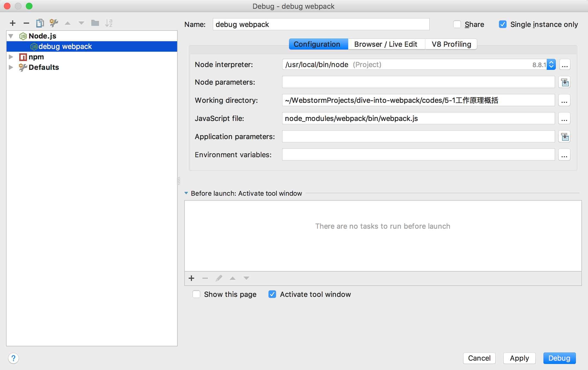
Task: Open the Node interpreter version dropdown
Action: 551,65
